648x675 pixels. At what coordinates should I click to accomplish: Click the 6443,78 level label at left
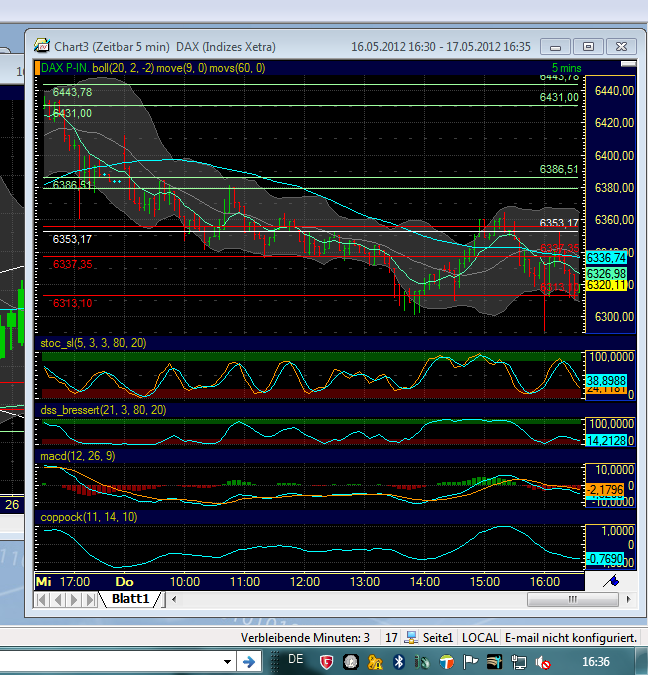(x=72, y=92)
